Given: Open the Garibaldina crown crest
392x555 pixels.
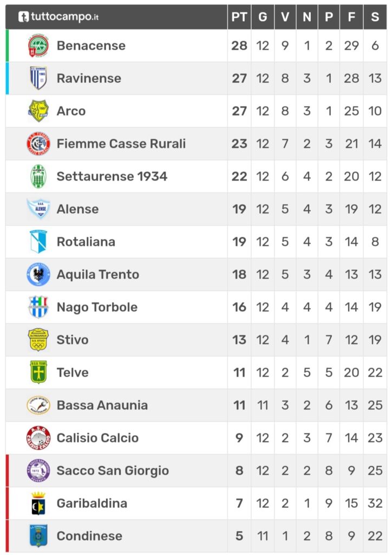Looking at the screenshot, I should click(x=38, y=503).
